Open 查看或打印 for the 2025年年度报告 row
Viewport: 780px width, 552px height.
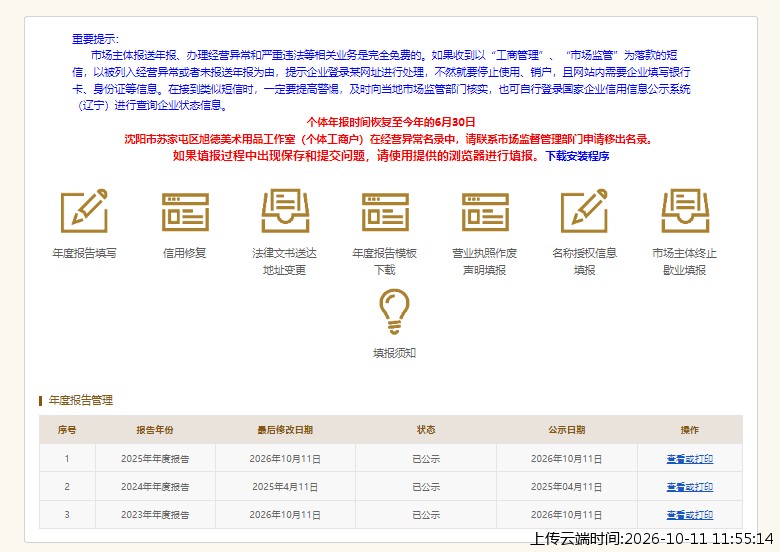tap(689, 459)
